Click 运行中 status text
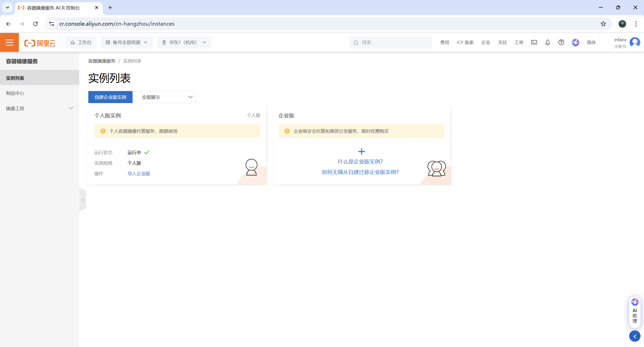The height and width of the screenshot is (347, 644). pyautogui.click(x=134, y=153)
